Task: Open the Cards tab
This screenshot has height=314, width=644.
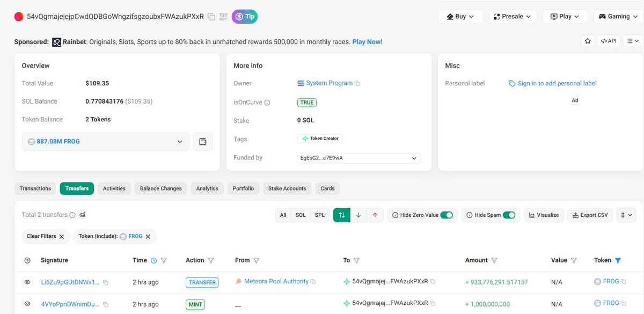Action: click(x=327, y=188)
